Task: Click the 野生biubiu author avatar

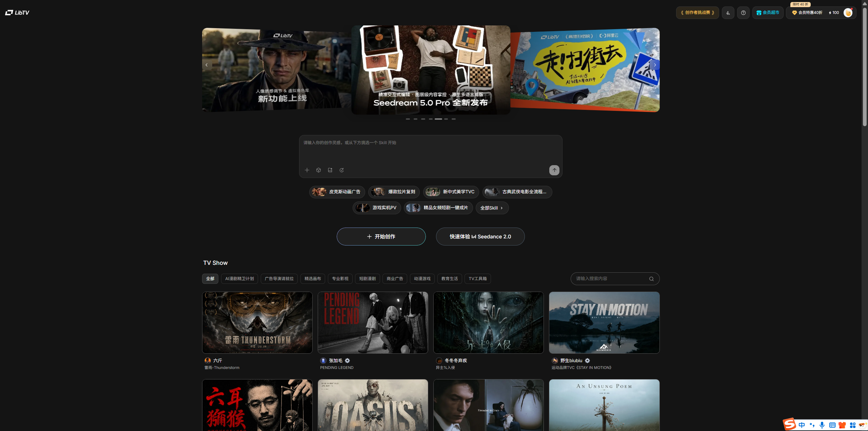Action: tap(555, 360)
